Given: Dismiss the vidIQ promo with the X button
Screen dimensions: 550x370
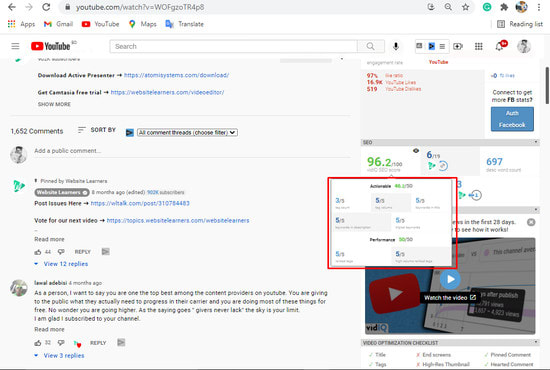Looking at the screenshot, I should click(x=531, y=222).
